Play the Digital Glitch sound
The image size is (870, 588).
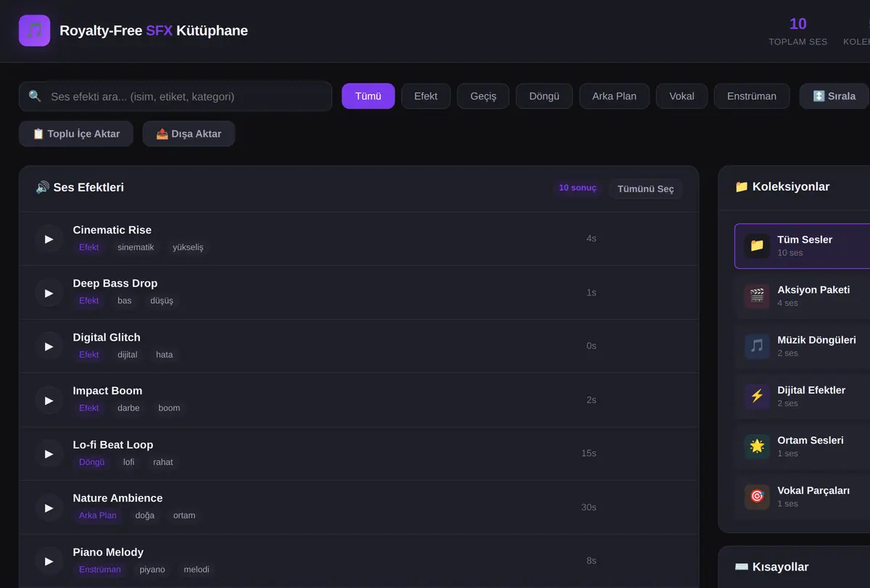(49, 347)
